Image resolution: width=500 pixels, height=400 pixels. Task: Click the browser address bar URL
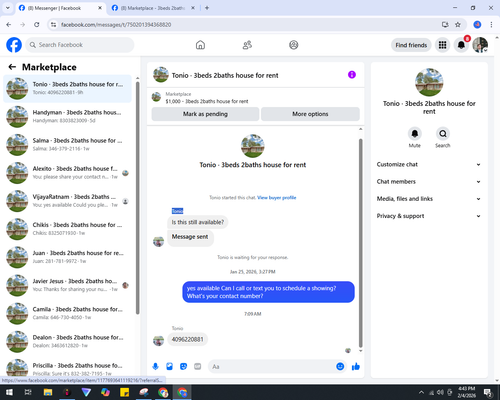[x=116, y=25]
